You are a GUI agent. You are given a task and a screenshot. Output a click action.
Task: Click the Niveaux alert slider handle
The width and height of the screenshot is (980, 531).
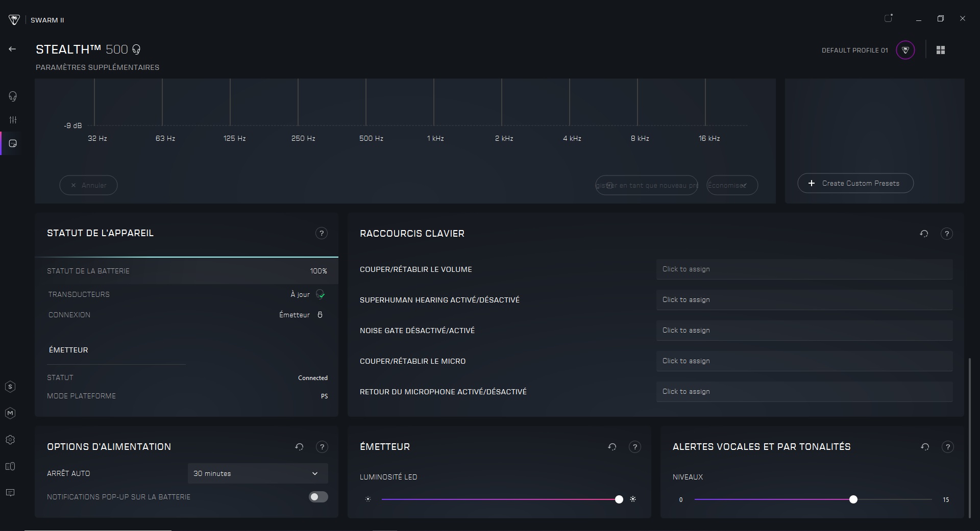tap(853, 499)
